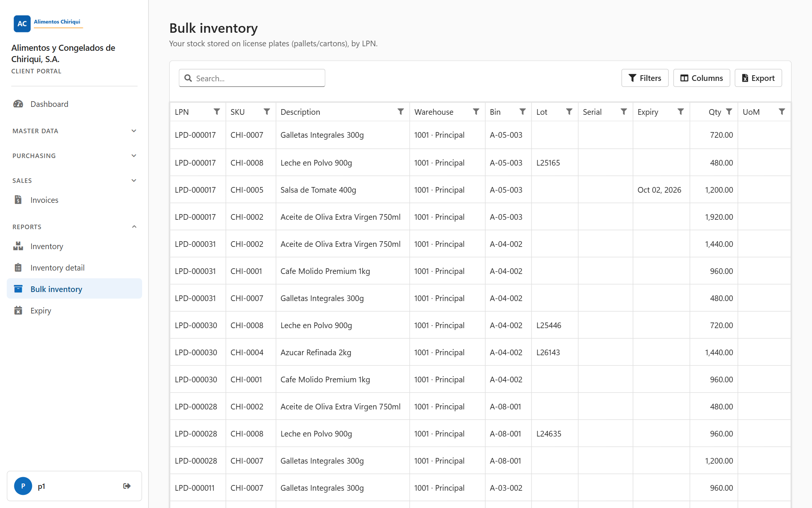Viewport: 812px width, 508px height.
Task: Click the UoM column filter icon
Action: 782,112
